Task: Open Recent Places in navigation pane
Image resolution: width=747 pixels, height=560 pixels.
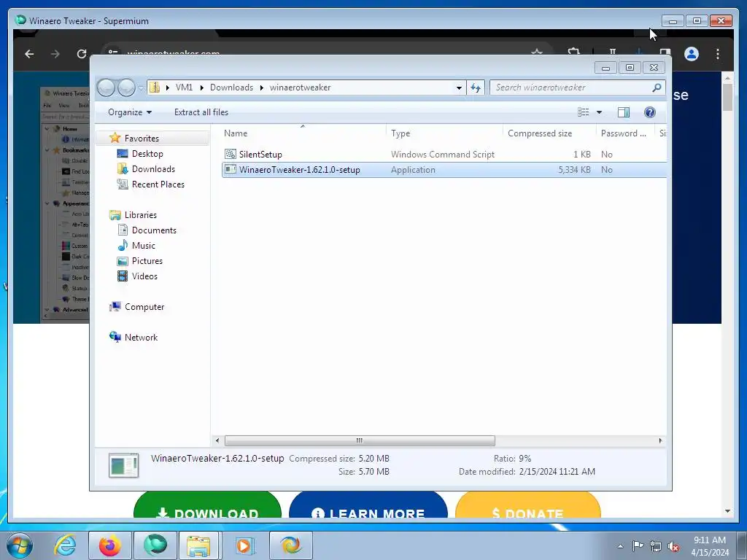Action: pyautogui.click(x=158, y=184)
